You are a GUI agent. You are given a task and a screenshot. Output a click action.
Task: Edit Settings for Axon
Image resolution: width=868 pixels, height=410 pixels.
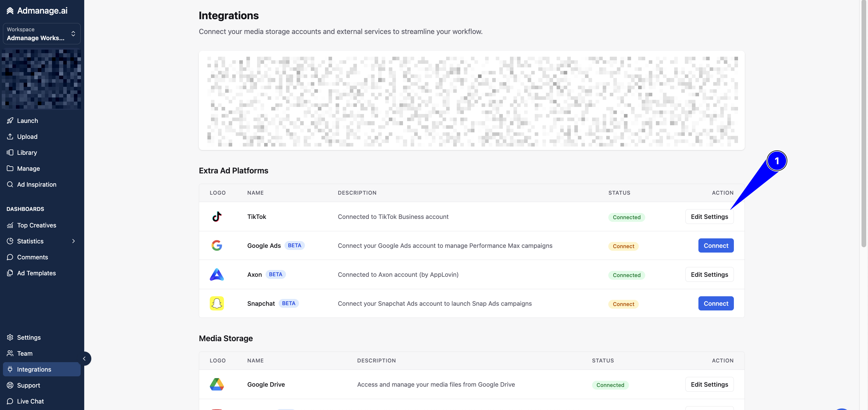pos(709,275)
